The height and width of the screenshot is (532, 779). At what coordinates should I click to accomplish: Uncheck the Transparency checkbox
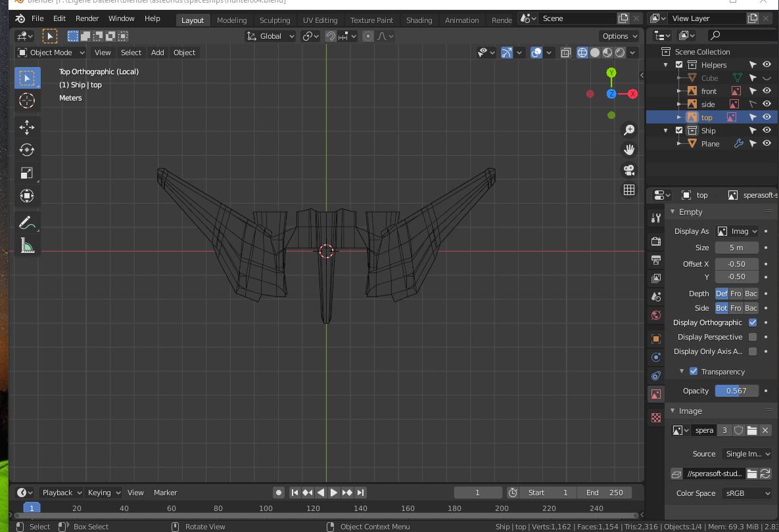click(x=694, y=372)
